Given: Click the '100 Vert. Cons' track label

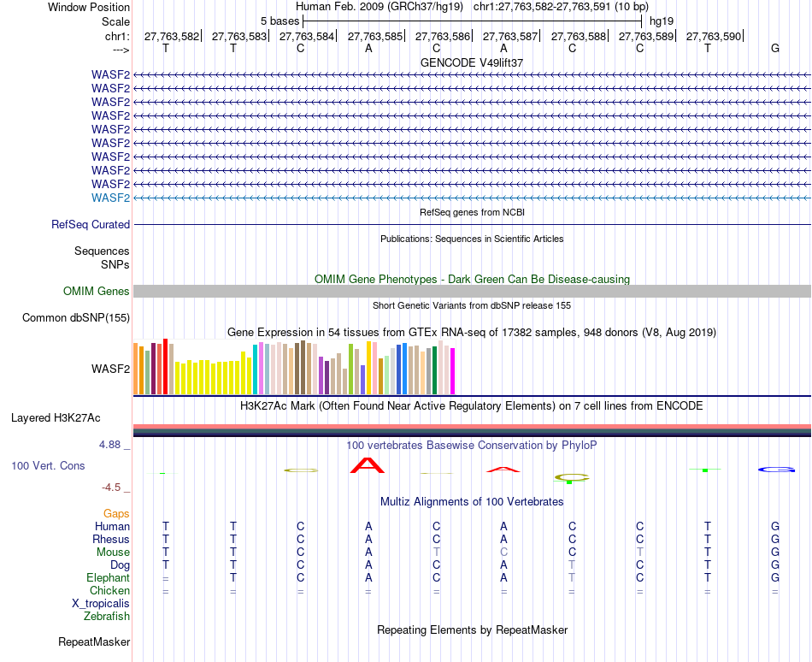Looking at the screenshot, I should tap(48, 465).
